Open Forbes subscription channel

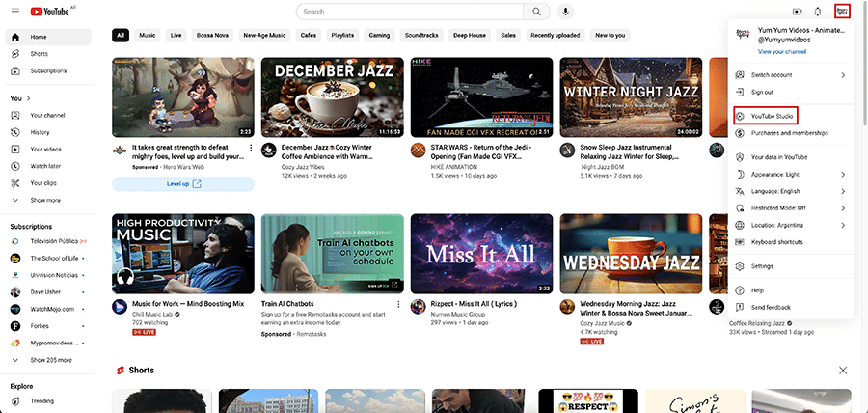tap(48, 326)
